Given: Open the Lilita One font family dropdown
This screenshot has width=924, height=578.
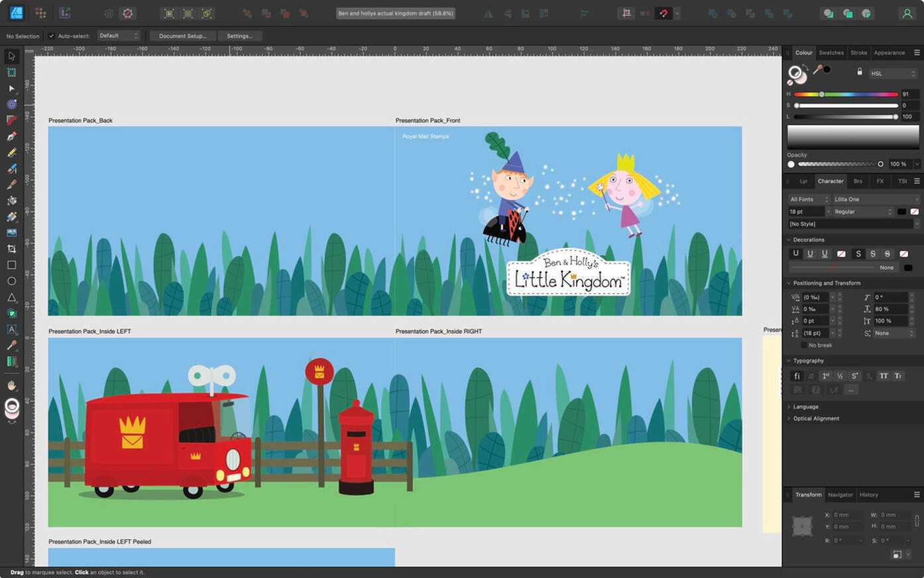Looking at the screenshot, I should coord(876,199).
